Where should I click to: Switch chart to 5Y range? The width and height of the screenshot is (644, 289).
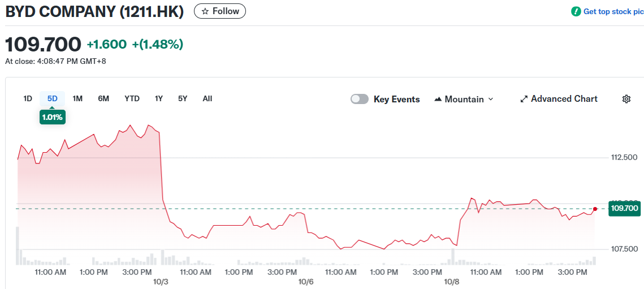click(183, 98)
